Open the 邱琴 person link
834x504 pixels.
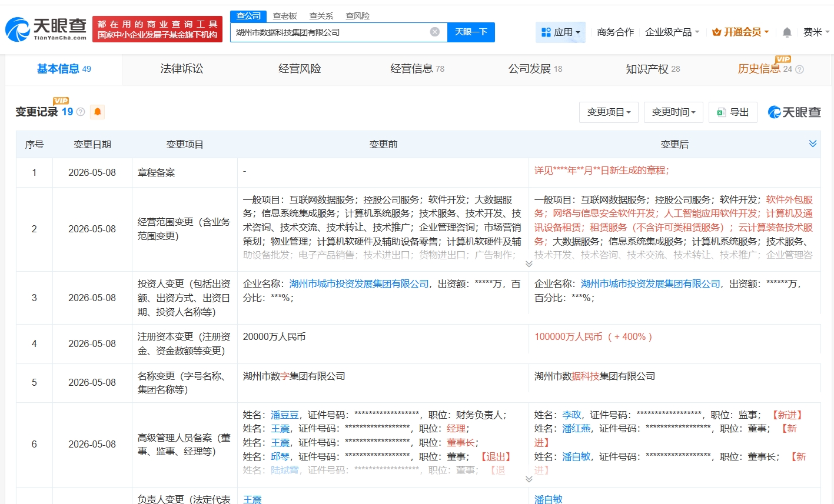(x=280, y=456)
